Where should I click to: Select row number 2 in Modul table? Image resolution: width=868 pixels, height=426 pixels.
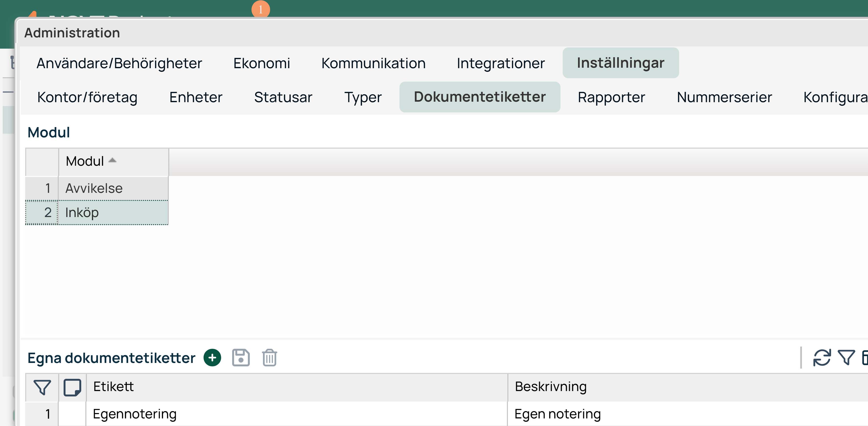42,212
